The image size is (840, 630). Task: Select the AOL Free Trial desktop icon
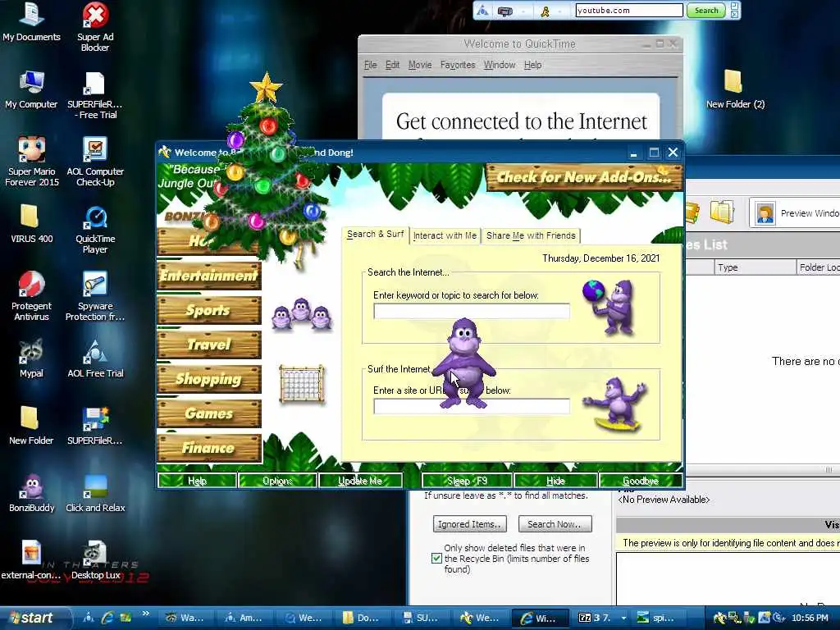[x=95, y=358]
